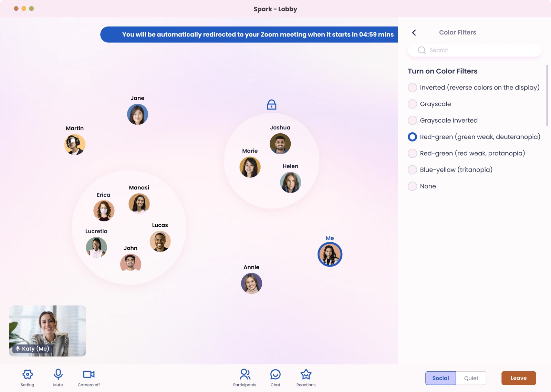Select Blue-yellow tritanopia filter
This screenshot has width=551, height=392.
click(450, 170)
